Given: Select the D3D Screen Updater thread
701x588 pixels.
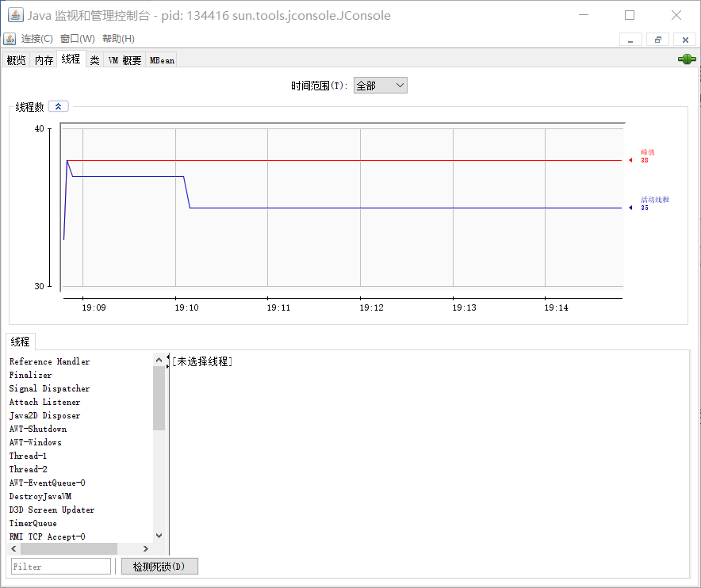Looking at the screenshot, I should coord(52,510).
